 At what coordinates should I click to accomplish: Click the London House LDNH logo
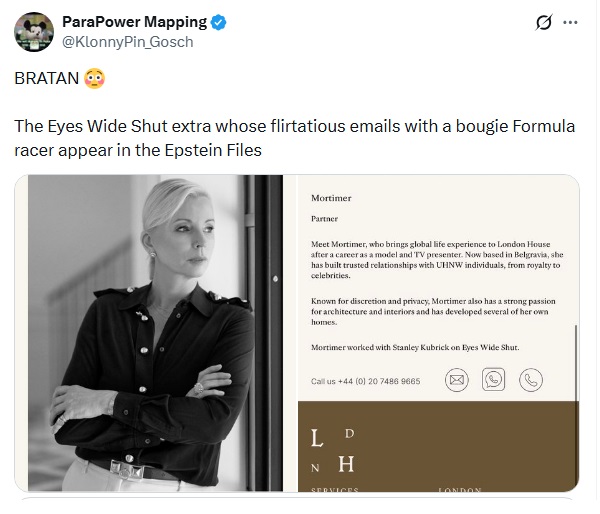tap(333, 450)
